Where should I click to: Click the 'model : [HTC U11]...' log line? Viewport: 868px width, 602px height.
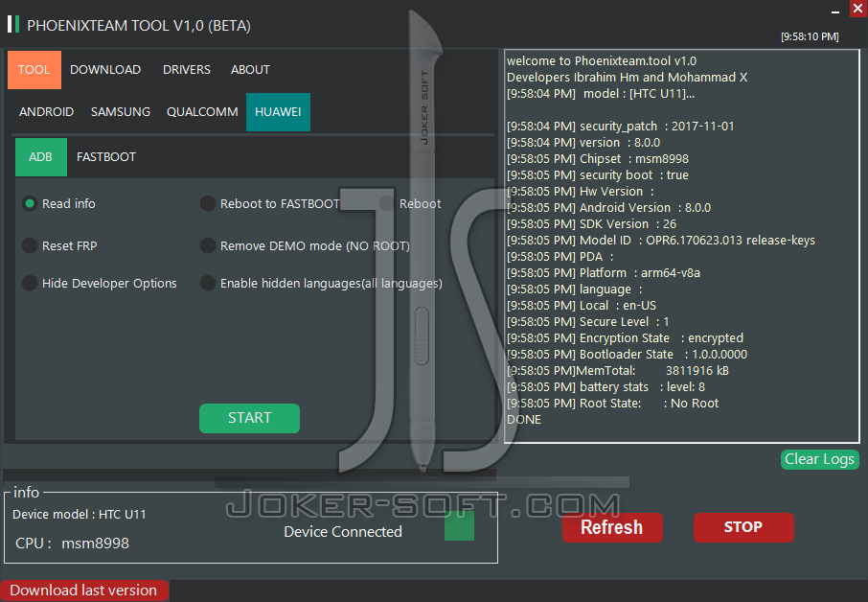(x=601, y=94)
